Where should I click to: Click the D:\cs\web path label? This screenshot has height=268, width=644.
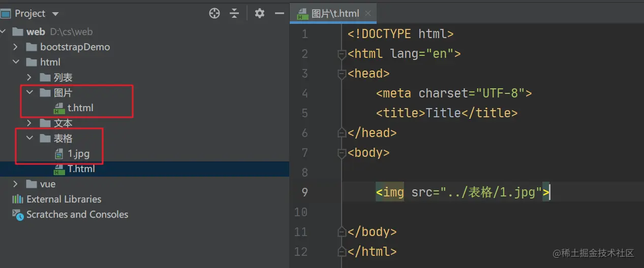pos(71,31)
